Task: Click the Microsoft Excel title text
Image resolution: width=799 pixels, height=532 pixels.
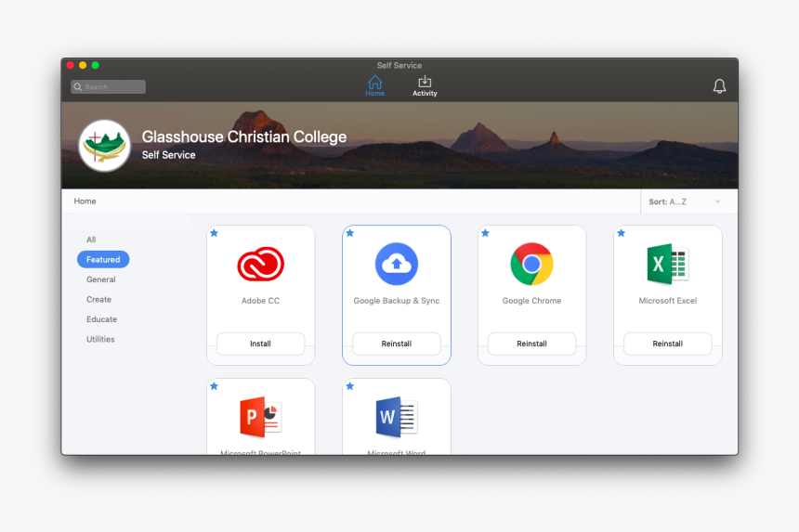Action: click(x=667, y=301)
